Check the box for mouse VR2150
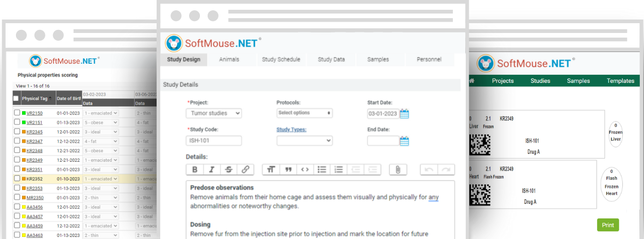This screenshot has width=644, height=239. pyautogui.click(x=17, y=113)
